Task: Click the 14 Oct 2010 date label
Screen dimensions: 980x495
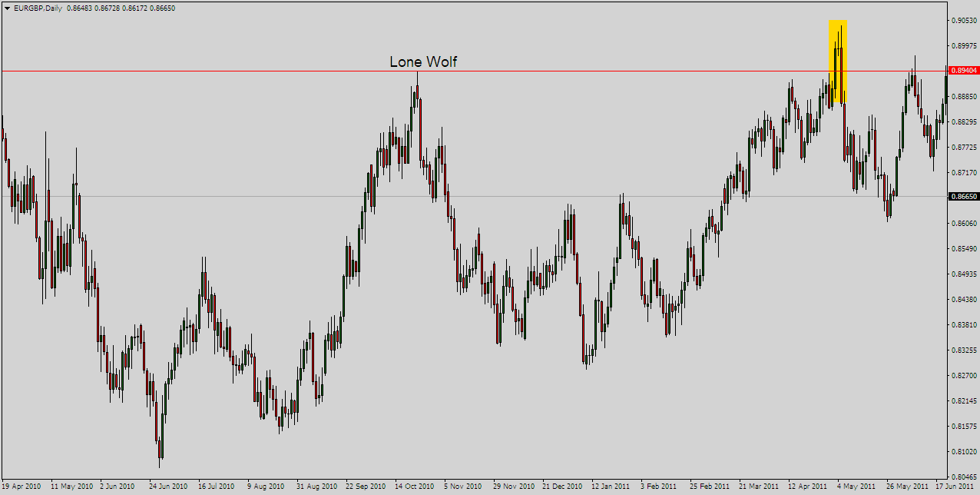Action: pos(415,487)
